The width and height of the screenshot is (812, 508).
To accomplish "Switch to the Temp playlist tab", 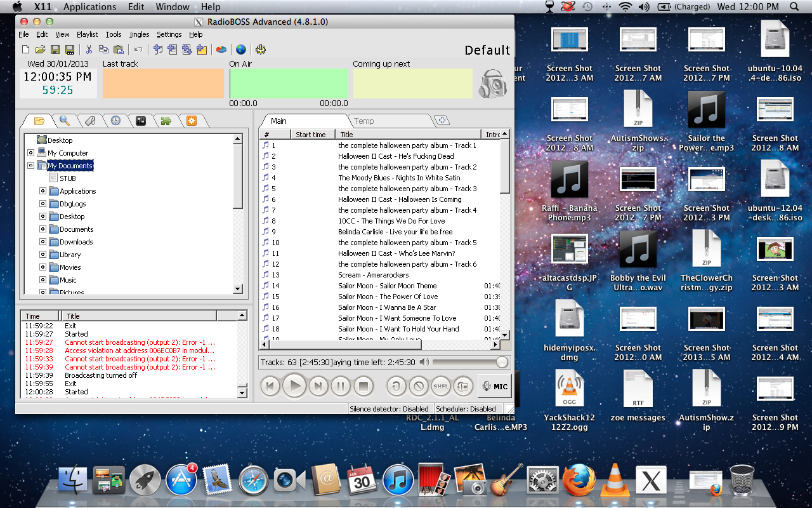I will (364, 121).
